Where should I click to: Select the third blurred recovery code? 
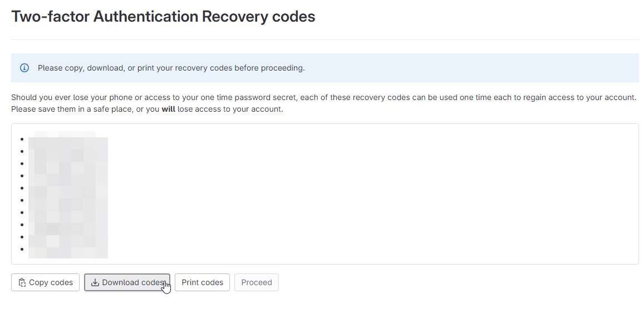pyautogui.click(x=68, y=163)
